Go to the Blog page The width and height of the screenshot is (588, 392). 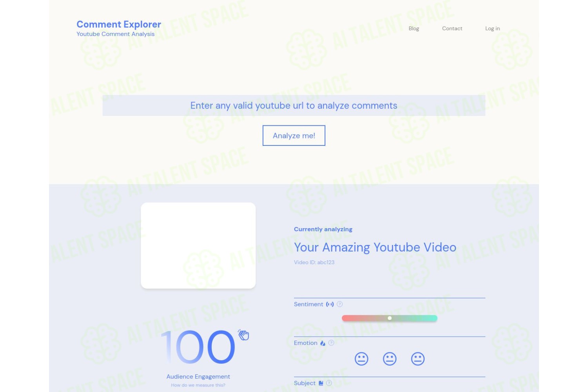(x=414, y=29)
